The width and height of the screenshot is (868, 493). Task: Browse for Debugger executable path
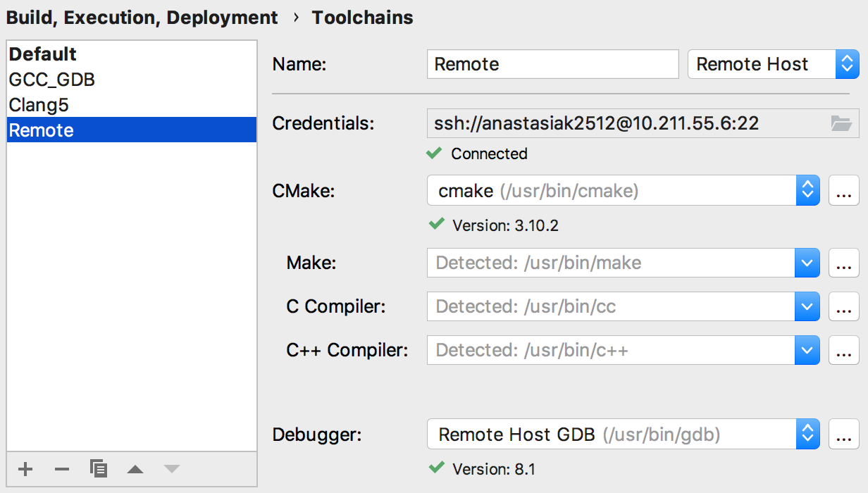pos(843,435)
